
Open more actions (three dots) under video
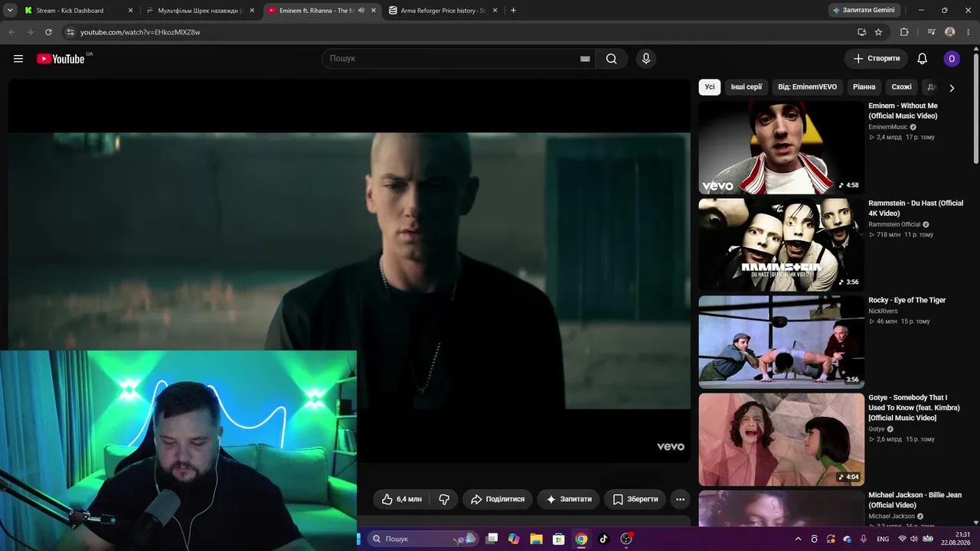tap(680, 499)
